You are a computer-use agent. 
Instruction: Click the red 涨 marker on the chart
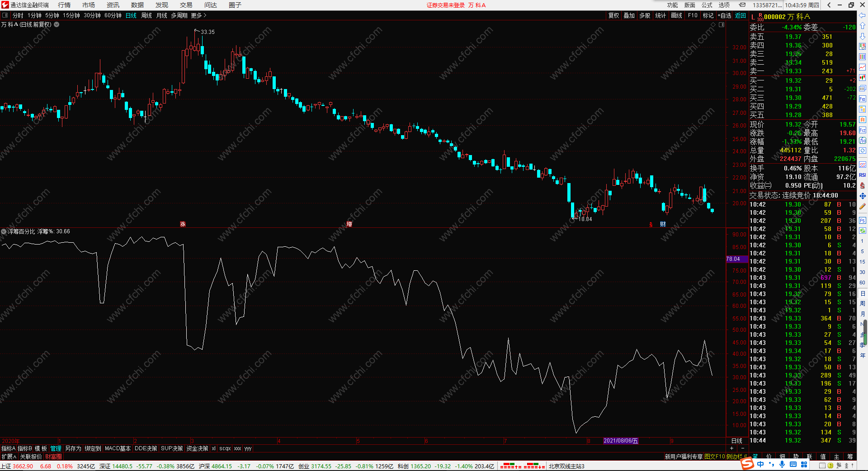(x=183, y=224)
